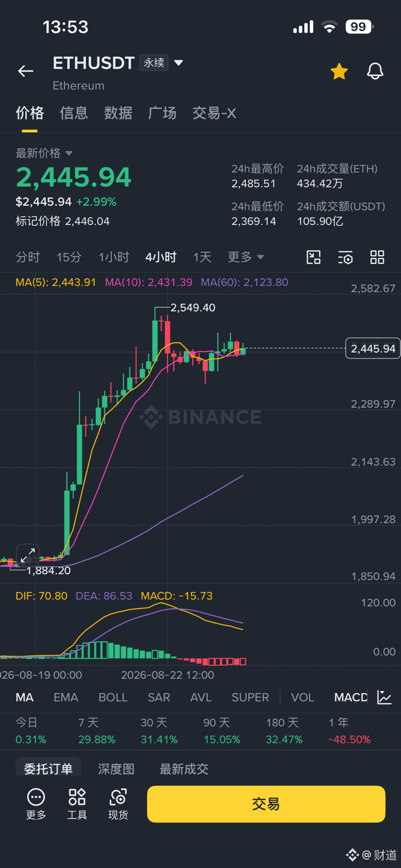Expand chart to fullscreen icon
The image size is (401, 868).
click(28, 556)
